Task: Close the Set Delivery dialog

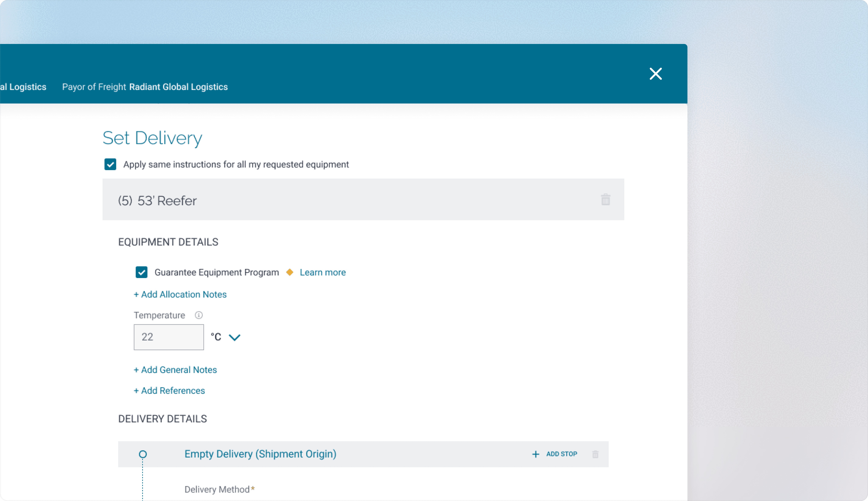Action: pyautogui.click(x=656, y=74)
